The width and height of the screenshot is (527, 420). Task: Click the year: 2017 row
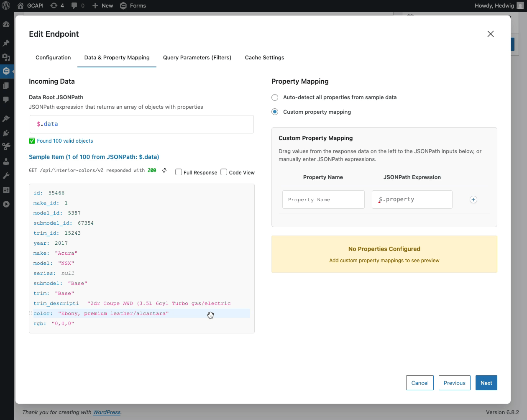[x=142, y=243]
